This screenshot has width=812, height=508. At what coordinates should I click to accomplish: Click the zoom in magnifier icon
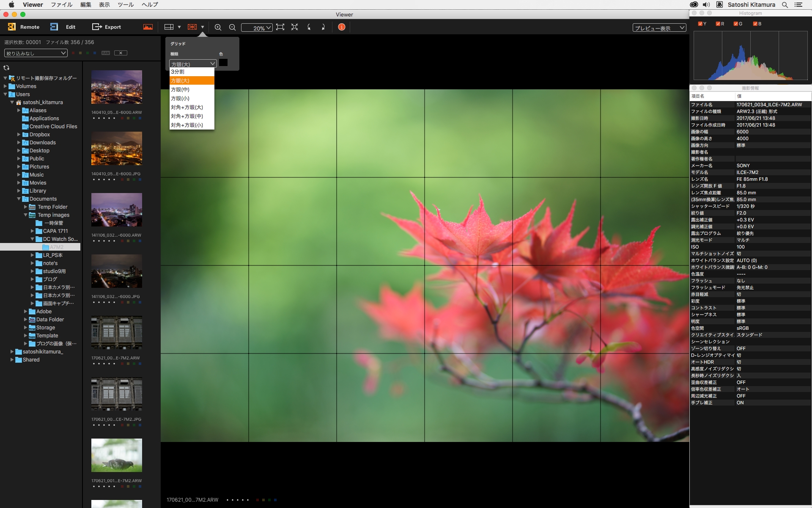(x=218, y=27)
